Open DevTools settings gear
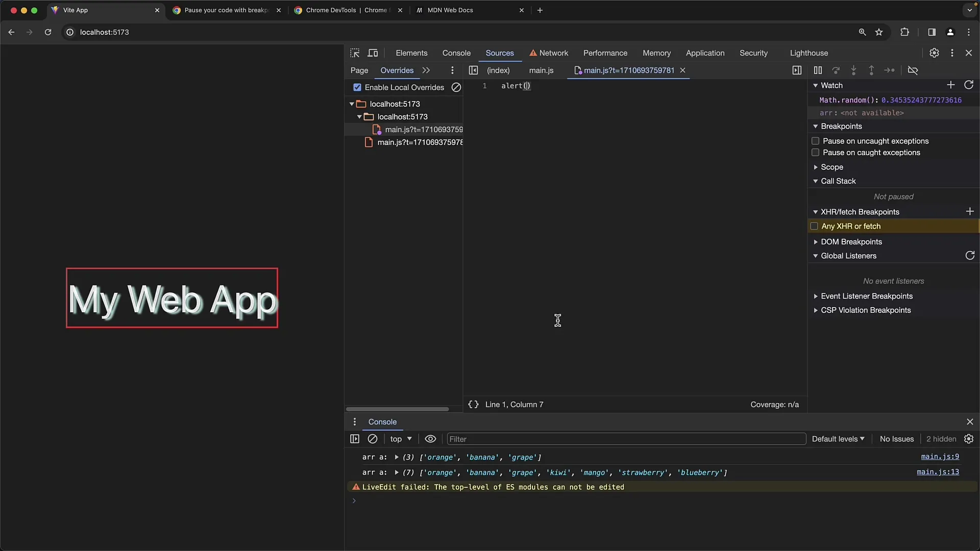 [934, 53]
